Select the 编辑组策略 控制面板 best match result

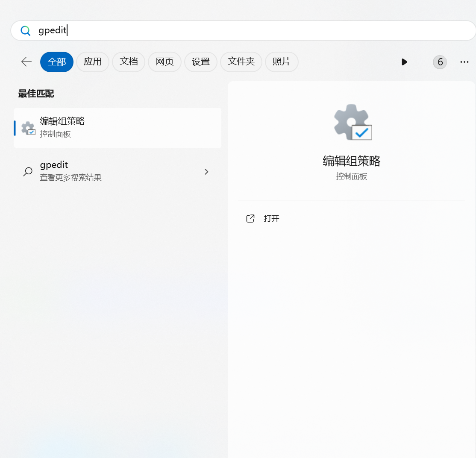click(118, 128)
